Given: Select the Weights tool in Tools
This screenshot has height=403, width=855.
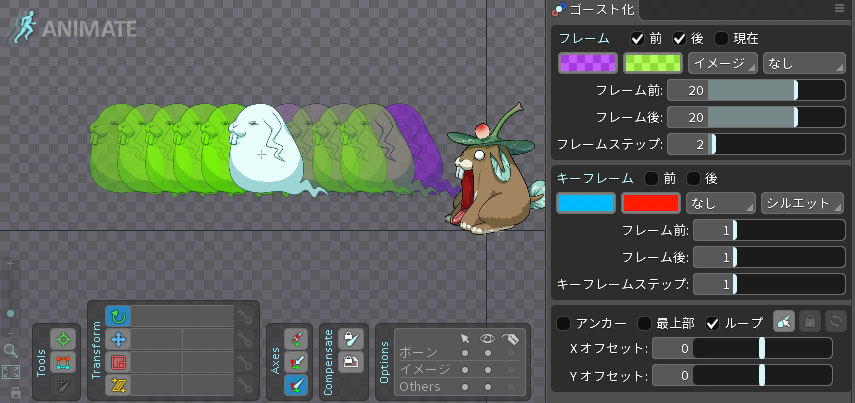Looking at the screenshot, I should (x=63, y=362).
